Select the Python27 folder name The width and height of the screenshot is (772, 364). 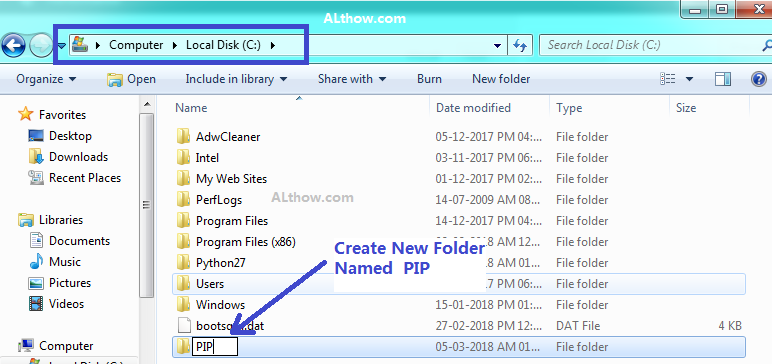click(221, 263)
